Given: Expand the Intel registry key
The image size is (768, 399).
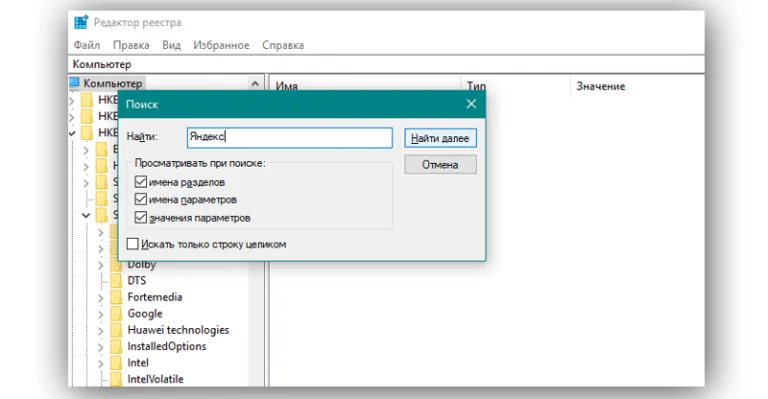Looking at the screenshot, I should pos(100,364).
